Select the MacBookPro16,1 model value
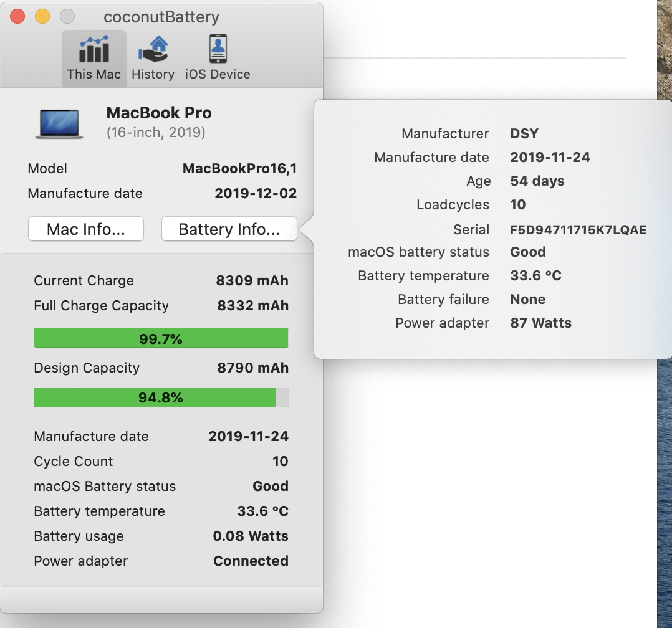The height and width of the screenshot is (628, 672). (x=239, y=168)
